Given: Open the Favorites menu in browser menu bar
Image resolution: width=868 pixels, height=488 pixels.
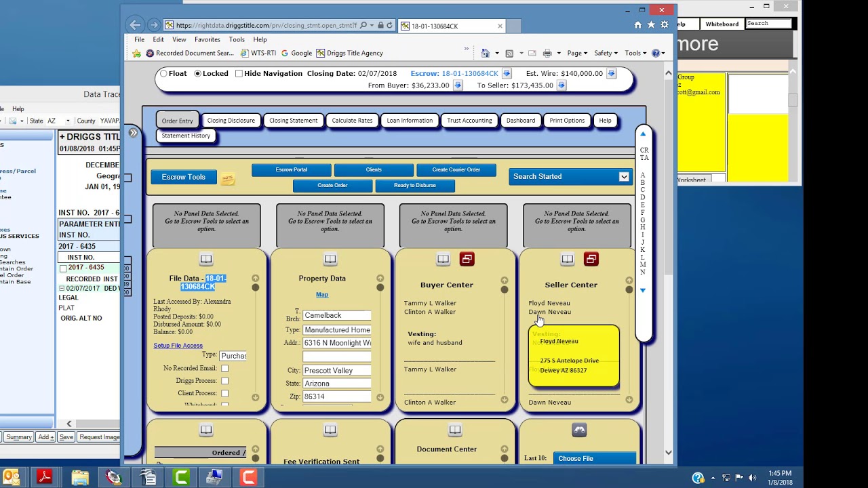Looking at the screenshot, I should (208, 39).
